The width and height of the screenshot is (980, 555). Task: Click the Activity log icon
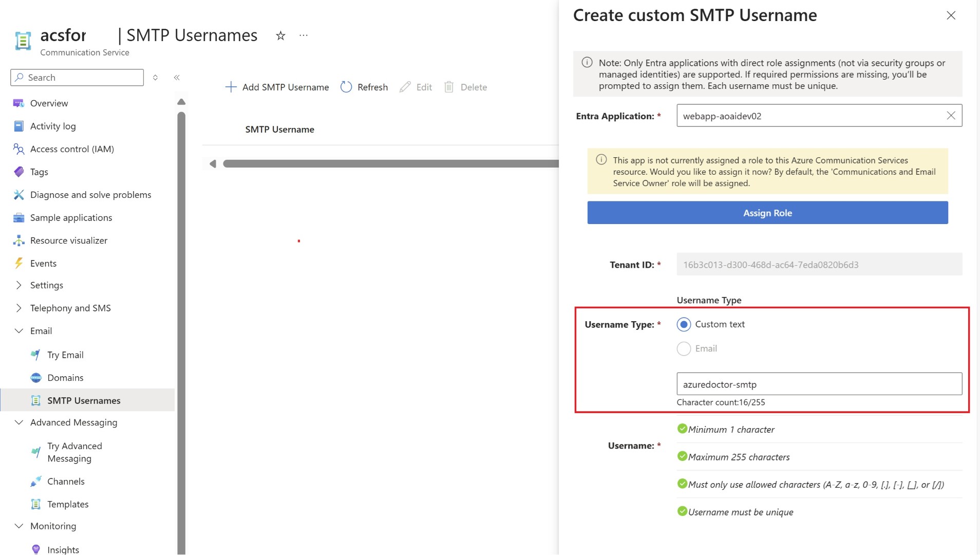(18, 126)
